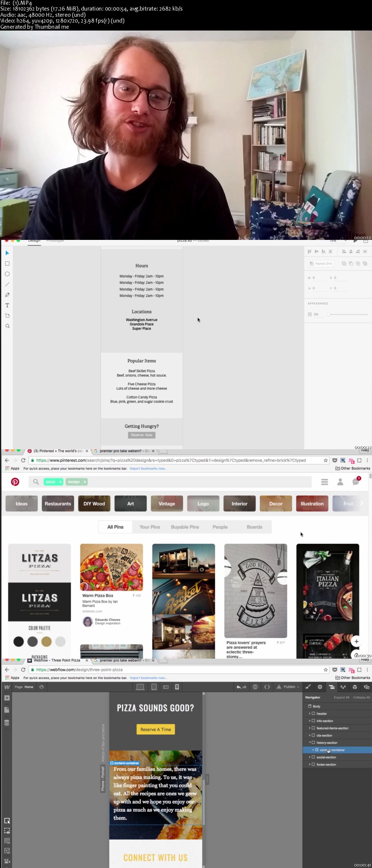Select the Rectangle tool in Adobe XD
This screenshot has width=372, height=868.
coord(7,264)
